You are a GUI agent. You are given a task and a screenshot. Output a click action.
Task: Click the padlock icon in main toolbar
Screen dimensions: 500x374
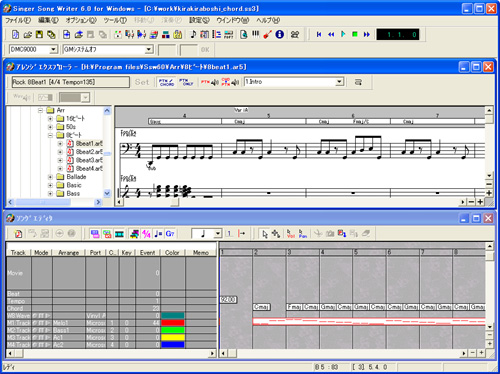[x=178, y=34]
